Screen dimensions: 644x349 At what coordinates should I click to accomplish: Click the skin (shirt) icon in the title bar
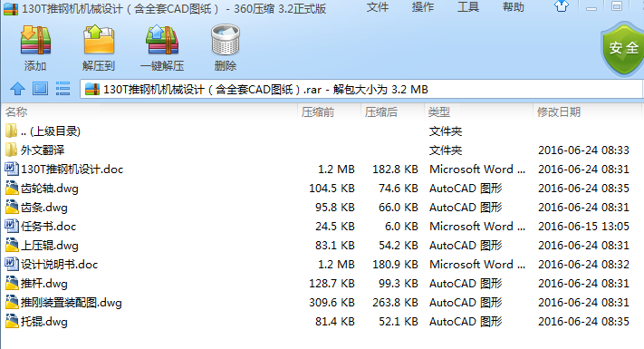(562, 6)
